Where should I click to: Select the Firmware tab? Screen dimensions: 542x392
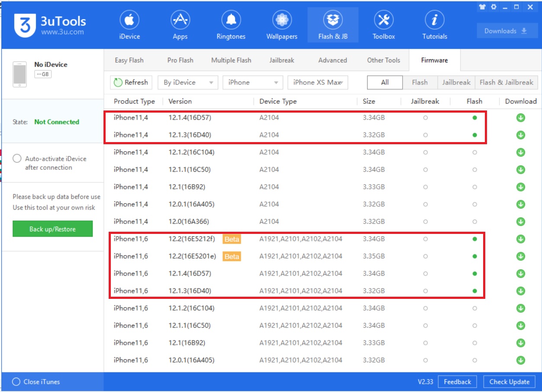[x=435, y=60]
